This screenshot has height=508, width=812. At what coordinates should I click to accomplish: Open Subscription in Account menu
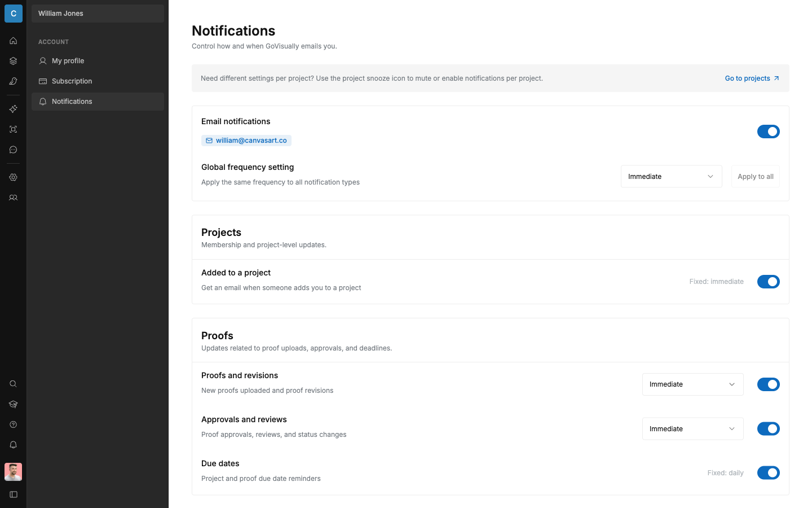[x=98, y=81]
